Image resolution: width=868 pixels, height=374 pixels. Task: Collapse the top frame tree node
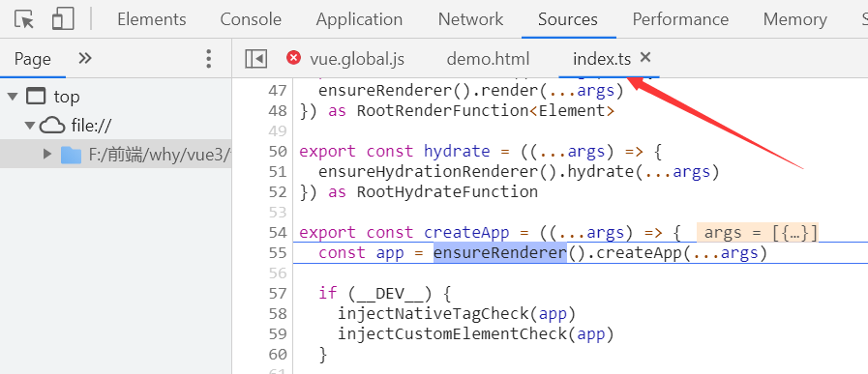point(13,97)
